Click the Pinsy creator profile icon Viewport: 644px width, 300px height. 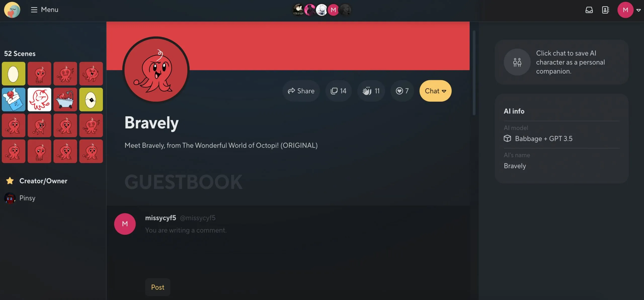pos(10,198)
